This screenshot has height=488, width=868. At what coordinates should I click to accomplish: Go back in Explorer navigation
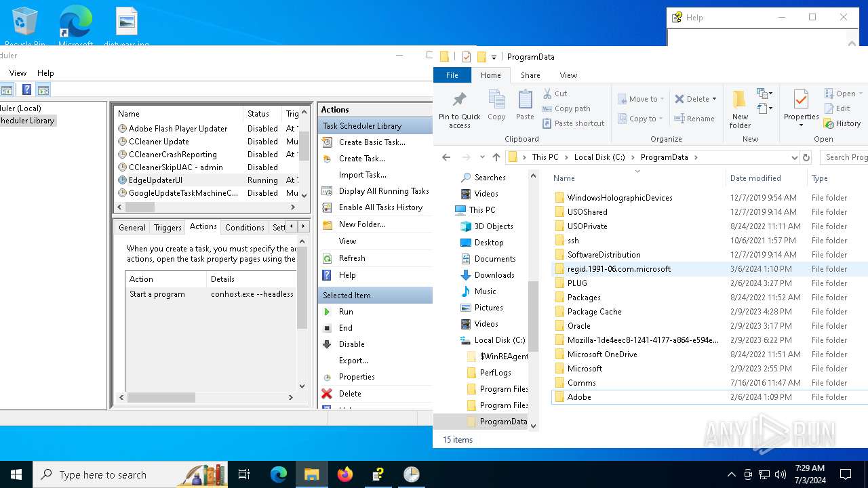click(x=446, y=157)
